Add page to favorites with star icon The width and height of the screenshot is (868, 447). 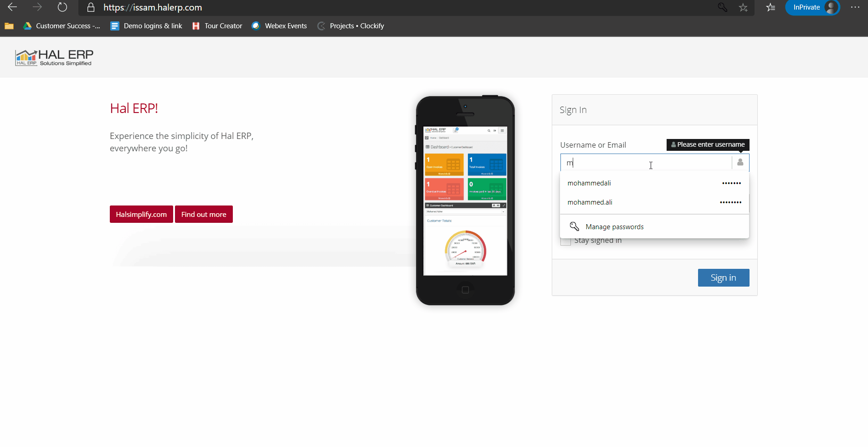pyautogui.click(x=743, y=7)
